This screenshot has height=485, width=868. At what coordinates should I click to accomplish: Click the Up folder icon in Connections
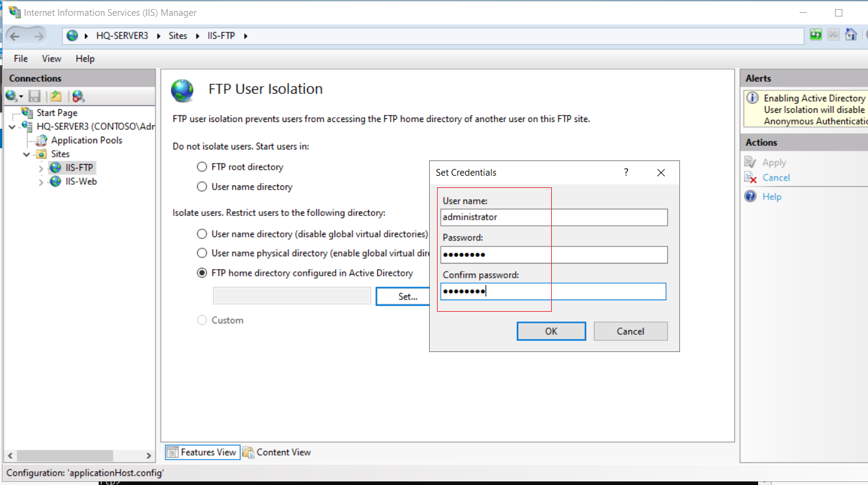pyautogui.click(x=56, y=96)
